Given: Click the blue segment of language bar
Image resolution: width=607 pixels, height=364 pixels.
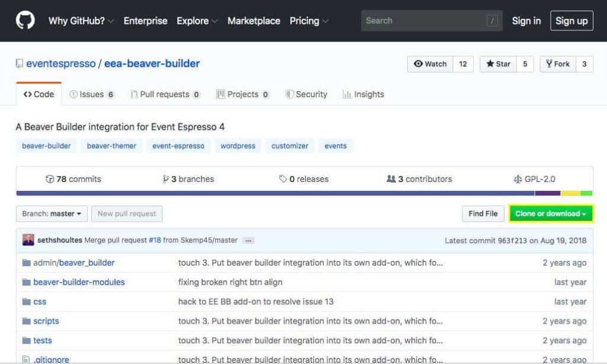Looking at the screenshot, I should pyautogui.click(x=275, y=193).
